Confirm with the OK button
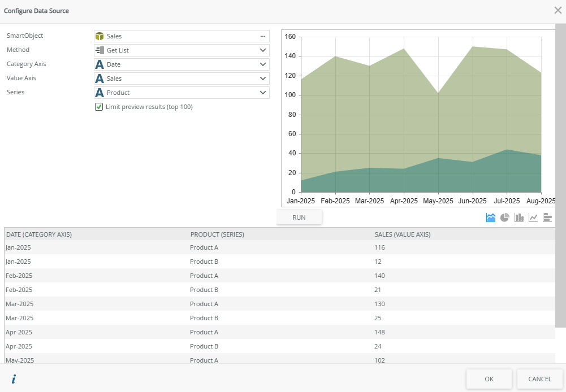The height and width of the screenshot is (392, 566). pyautogui.click(x=489, y=379)
